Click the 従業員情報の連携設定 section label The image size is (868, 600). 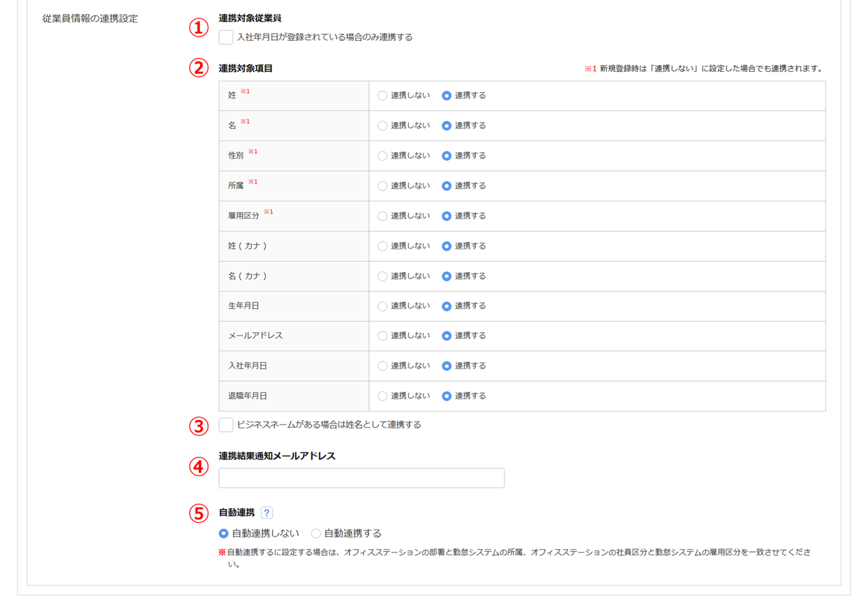[90, 19]
